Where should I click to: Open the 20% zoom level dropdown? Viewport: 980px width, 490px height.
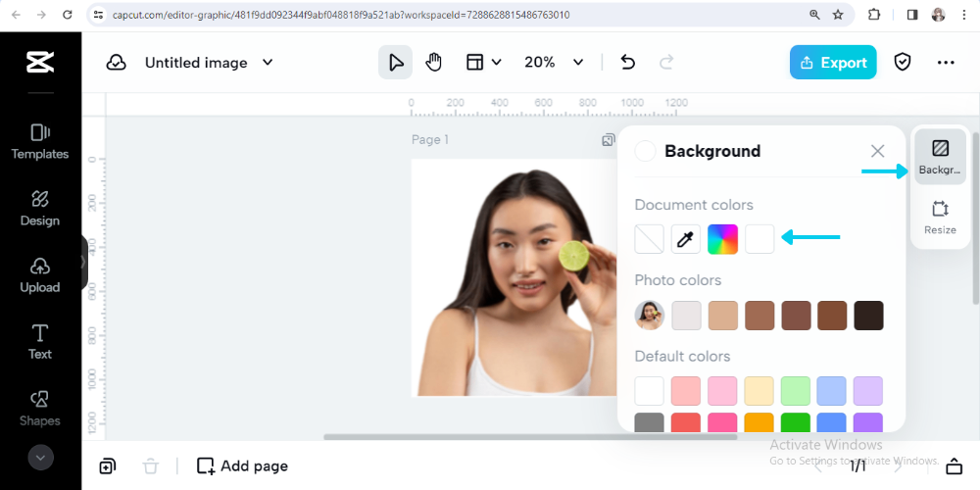click(553, 62)
